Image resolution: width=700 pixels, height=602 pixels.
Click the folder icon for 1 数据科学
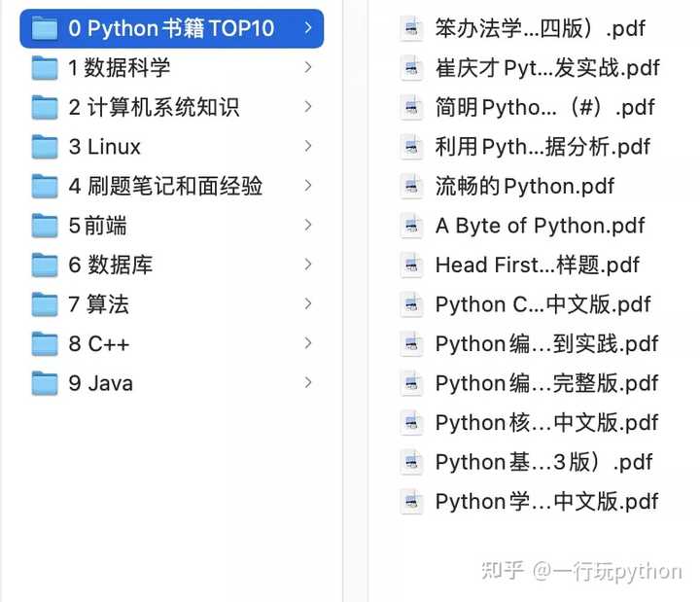45,68
